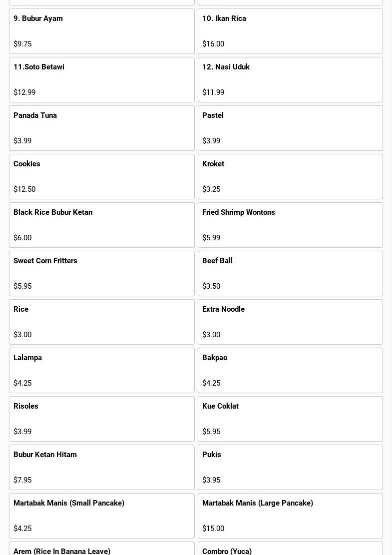
Task: Select the Pukis menu item
Action: 290,467
